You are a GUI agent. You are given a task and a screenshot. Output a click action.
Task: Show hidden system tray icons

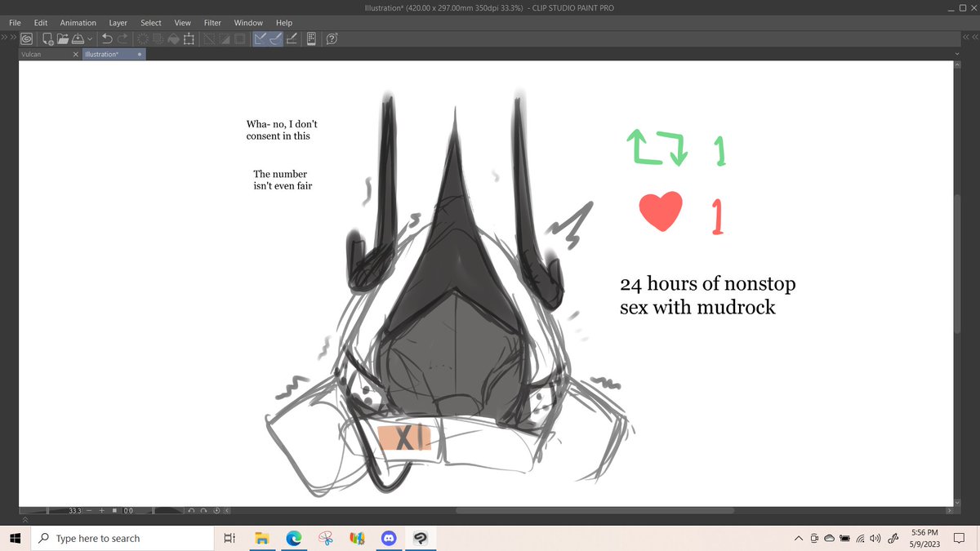pyautogui.click(x=800, y=538)
